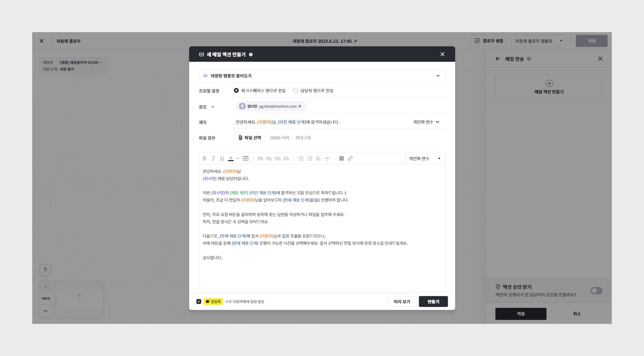
Task: Uncheck the 알림톡 notification checkbox
Action: point(199,302)
